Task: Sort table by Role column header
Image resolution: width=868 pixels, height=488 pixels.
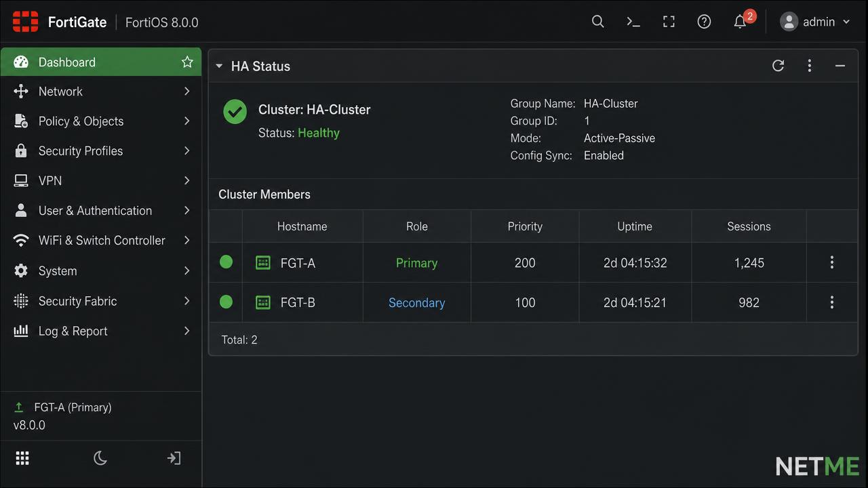Action: coord(417,226)
